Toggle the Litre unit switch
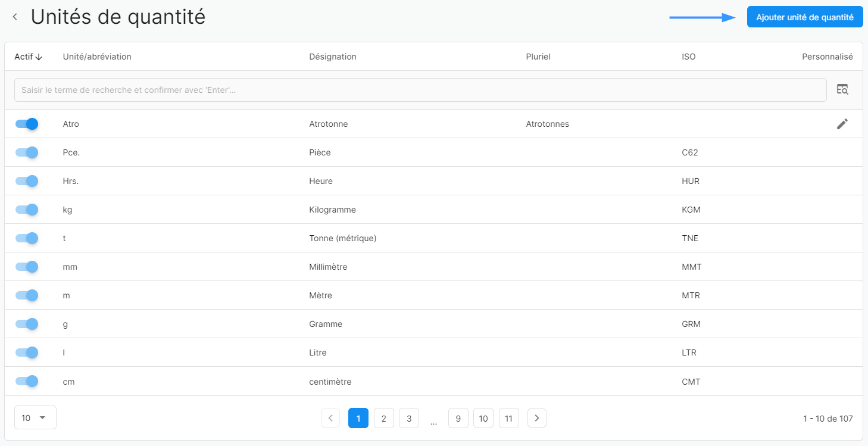The image size is (868, 446). [27, 353]
